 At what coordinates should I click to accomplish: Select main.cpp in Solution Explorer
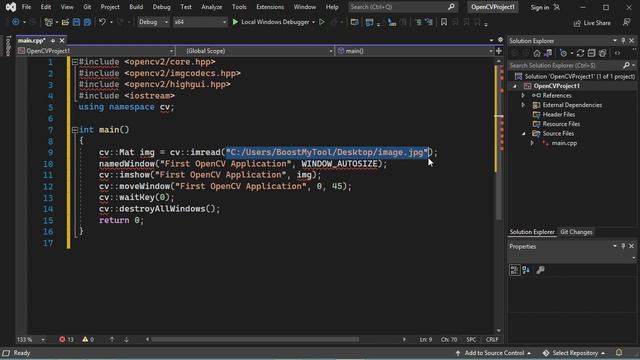(x=564, y=143)
